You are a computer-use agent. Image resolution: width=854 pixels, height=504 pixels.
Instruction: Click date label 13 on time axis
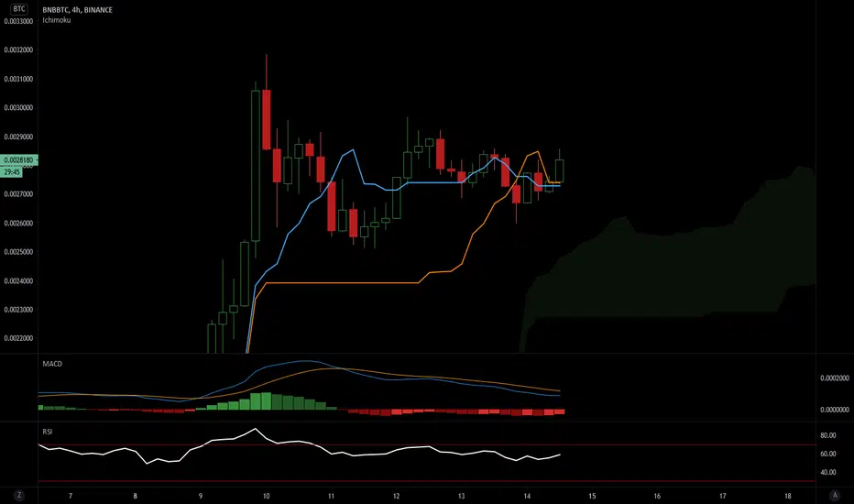point(461,496)
